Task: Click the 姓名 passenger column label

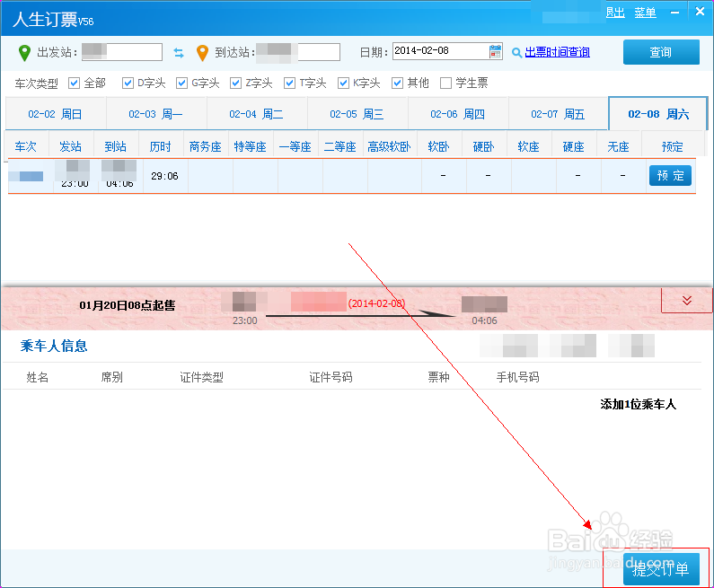Action: pos(38,377)
